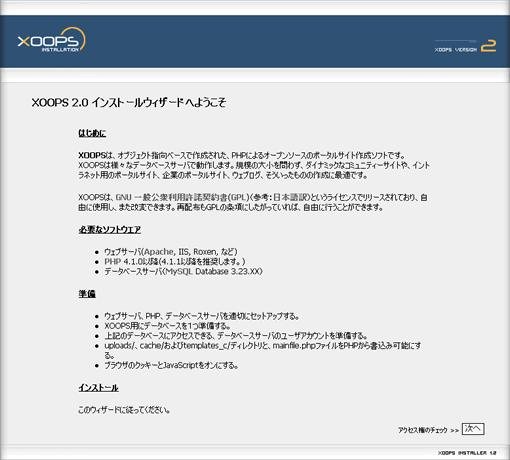Click the uploads/, cache/ directory permissions item
This screenshot has width=510, height=460.
pyautogui.click(x=262, y=350)
